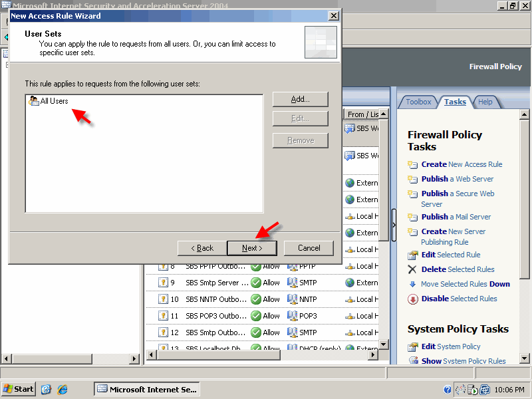Click rules list vertical scrollbar up arrow

point(384,114)
